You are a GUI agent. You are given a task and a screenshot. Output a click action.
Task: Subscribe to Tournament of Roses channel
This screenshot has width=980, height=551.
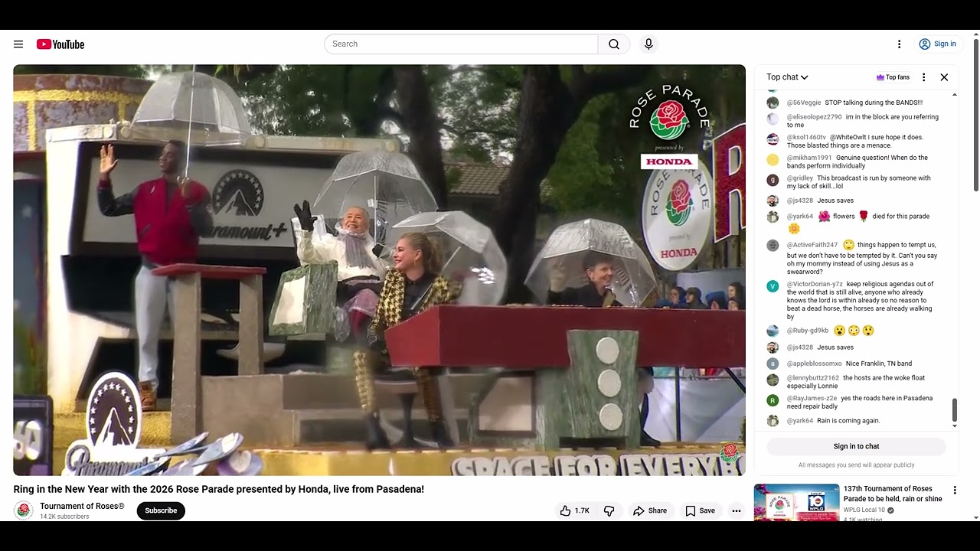[x=161, y=510]
